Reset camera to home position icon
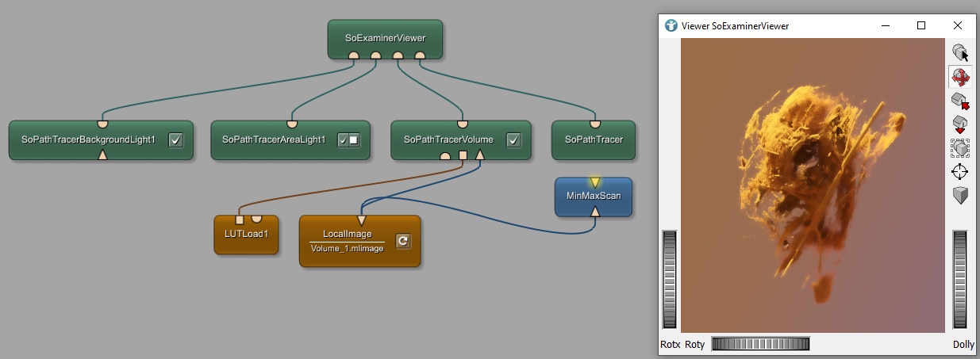This screenshot has width=980, height=359. coord(960,124)
